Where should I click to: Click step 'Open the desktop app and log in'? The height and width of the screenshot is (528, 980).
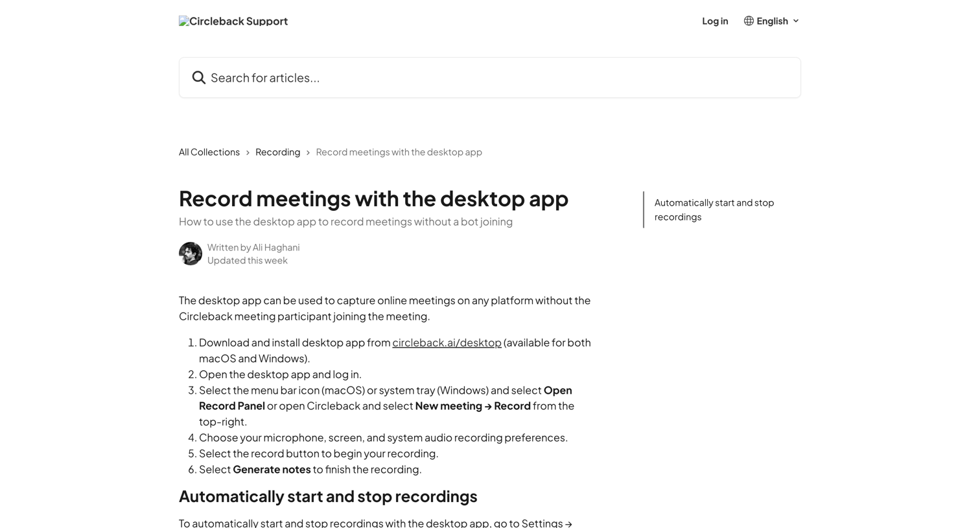(x=280, y=374)
